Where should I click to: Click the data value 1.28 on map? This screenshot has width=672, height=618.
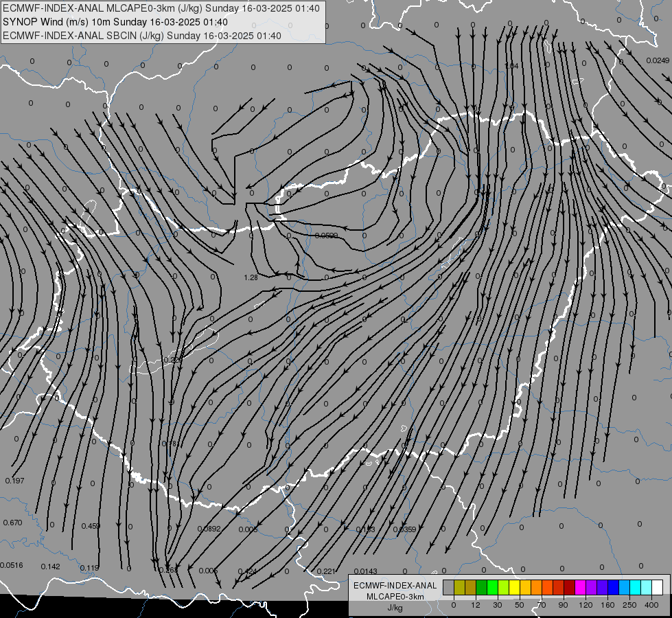251,277
